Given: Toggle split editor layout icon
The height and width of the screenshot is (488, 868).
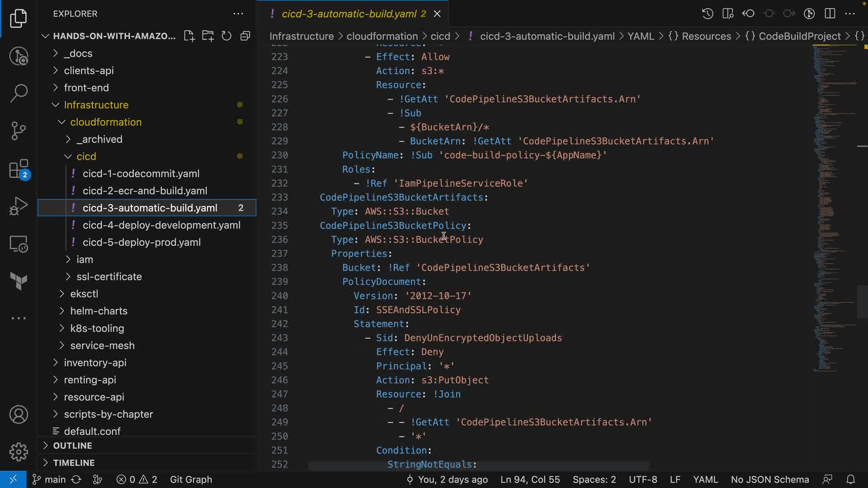Looking at the screenshot, I should tap(830, 14).
